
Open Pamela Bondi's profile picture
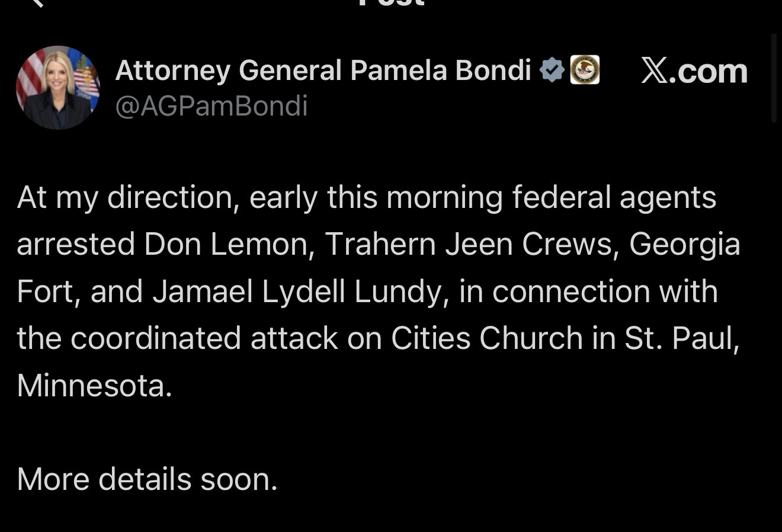[57, 87]
